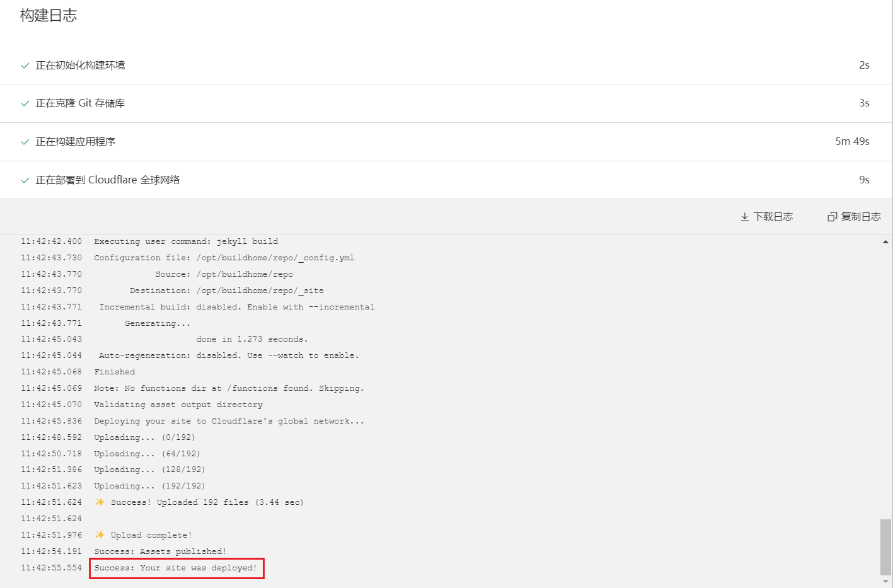
Task: Click the checkmark beside 正在部署到 Cloudflare 全球网络
Action: coord(25,180)
